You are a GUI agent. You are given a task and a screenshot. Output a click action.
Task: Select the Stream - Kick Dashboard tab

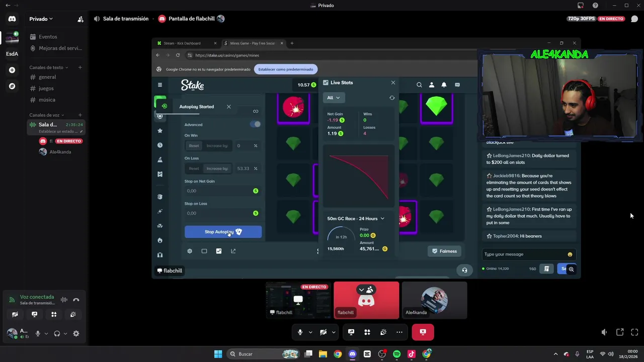(187, 43)
